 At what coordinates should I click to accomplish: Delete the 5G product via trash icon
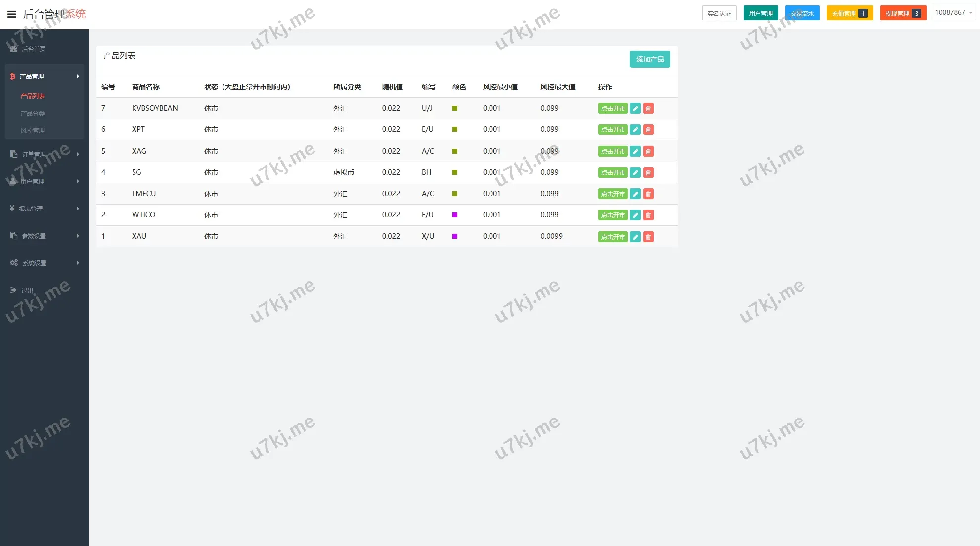[x=648, y=172]
